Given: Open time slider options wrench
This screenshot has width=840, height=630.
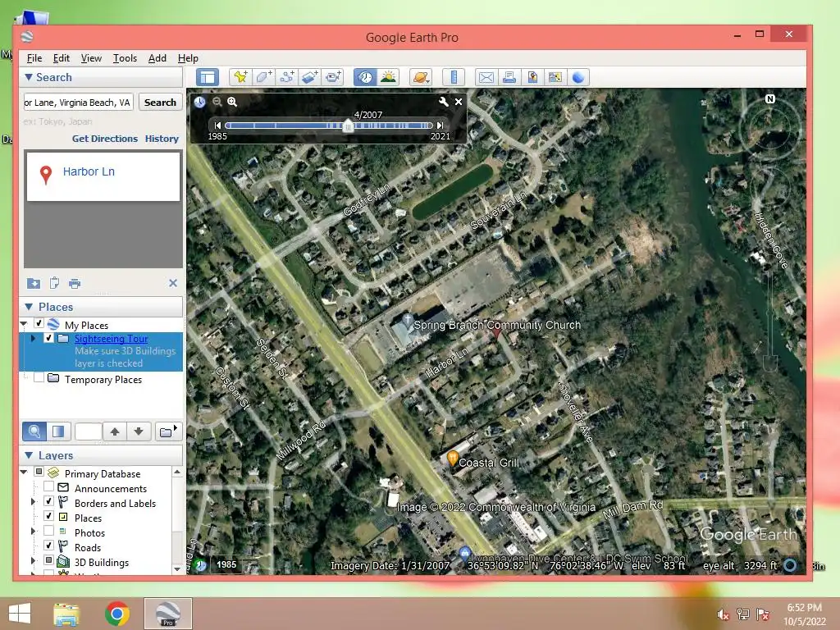Looking at the screenshot, I should click(444, 101).
